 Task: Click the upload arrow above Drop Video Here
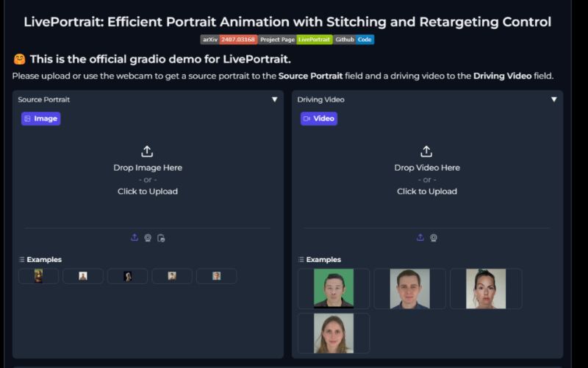click(x=426, y=152)
